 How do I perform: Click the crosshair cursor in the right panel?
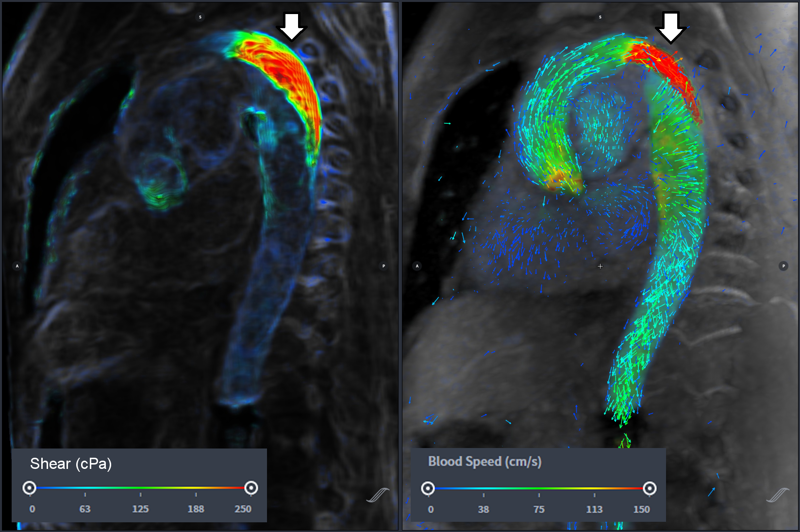[600, 266]
